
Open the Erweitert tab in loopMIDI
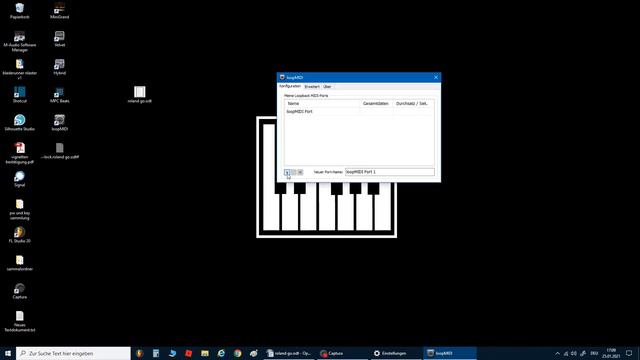click(312, 87)
